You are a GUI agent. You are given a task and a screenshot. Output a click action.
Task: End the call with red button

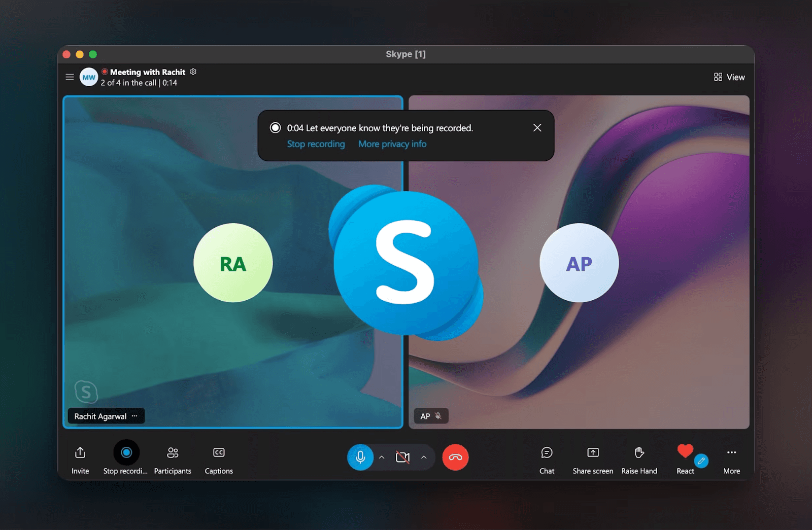coord(455,457)
